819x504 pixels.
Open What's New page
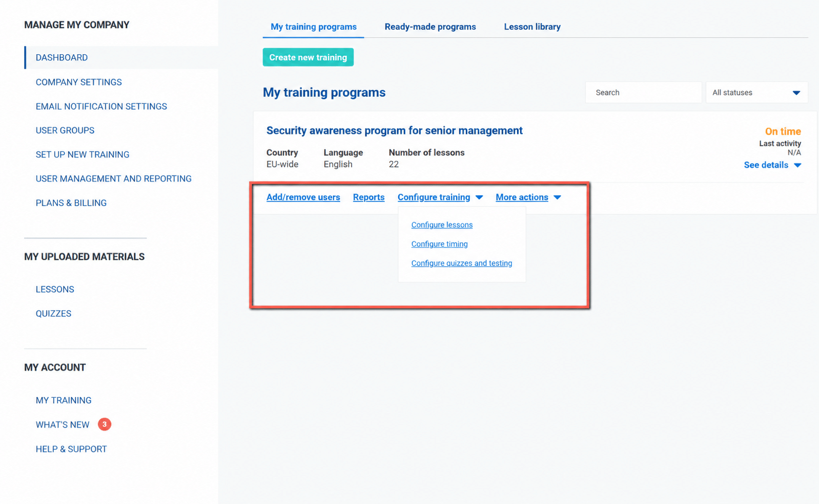point(63,425)
